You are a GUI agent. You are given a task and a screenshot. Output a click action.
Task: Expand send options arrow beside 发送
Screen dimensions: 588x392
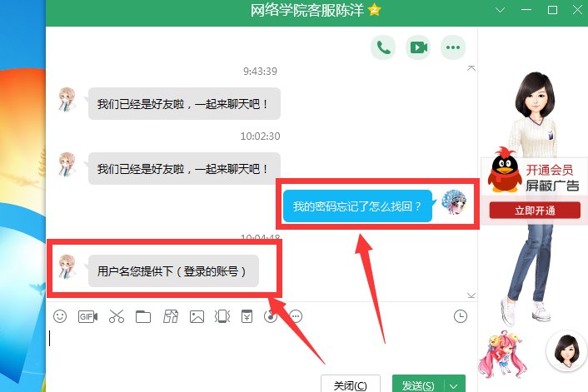pos(454,385)
